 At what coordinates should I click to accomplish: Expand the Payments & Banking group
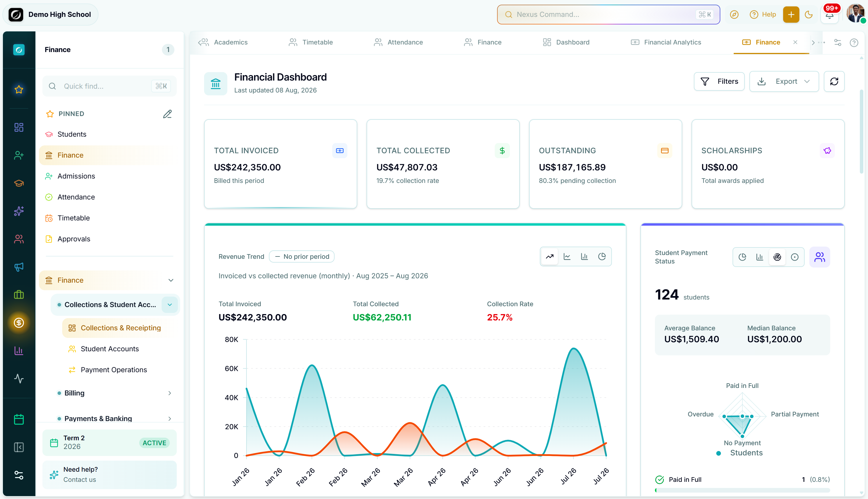[x=169, y=418]
